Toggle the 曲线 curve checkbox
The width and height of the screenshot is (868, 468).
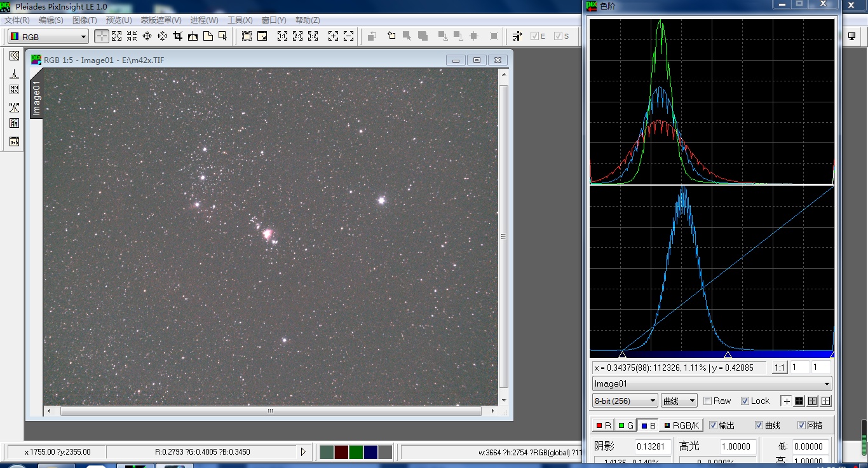[x=759, y=425]
